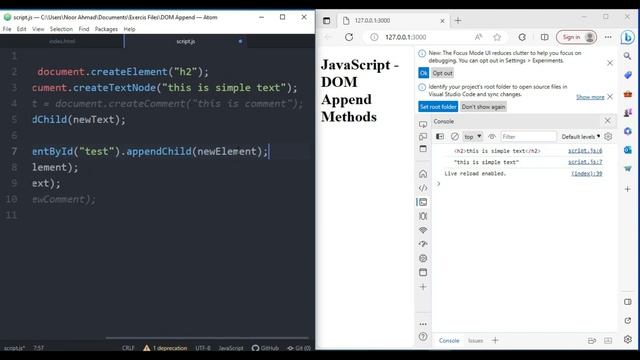Click the Set root folder button
Image resolution: width=640 pixels, height=360 pixels.
[x=438, y=107]
